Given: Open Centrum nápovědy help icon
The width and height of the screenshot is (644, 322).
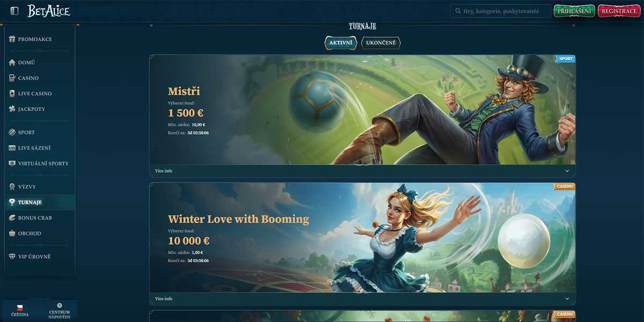Looking at the screenshot, I should pyautogui.click(x=60, y=305).
